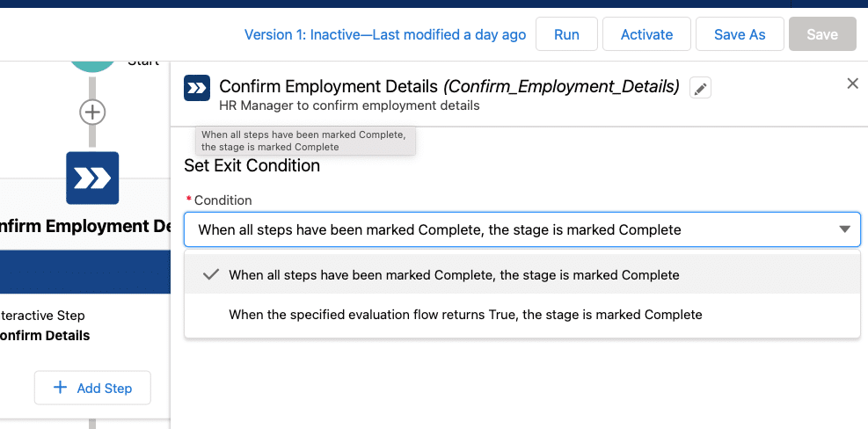
Task: Click the checkmark beside the selected option
Action: tap(210, 274)
